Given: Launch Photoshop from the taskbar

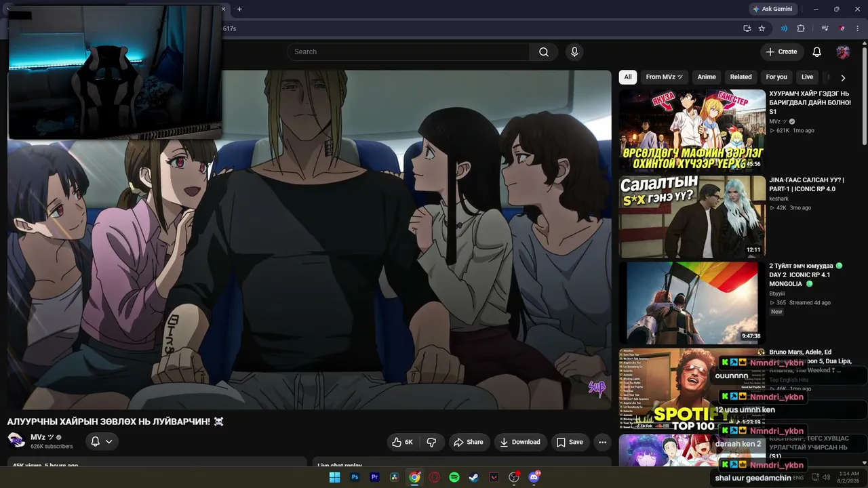Looking at the screenshot, I should (354, 477).
